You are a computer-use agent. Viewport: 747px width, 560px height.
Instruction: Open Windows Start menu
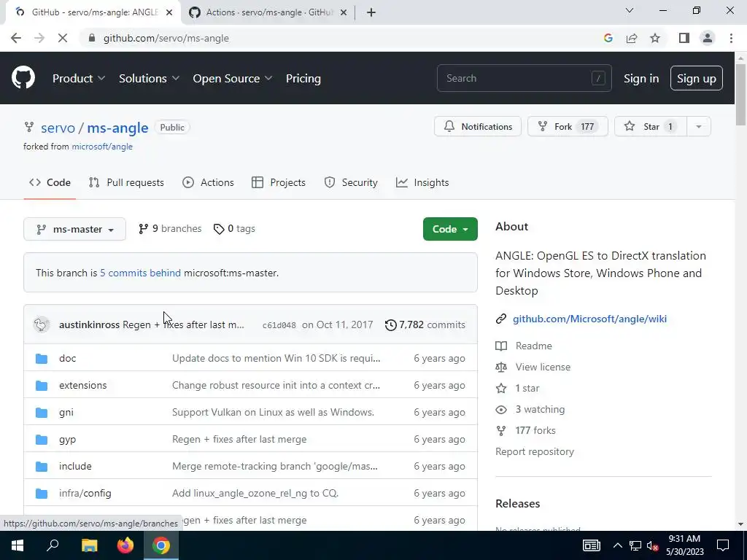(x=18, y=545)
